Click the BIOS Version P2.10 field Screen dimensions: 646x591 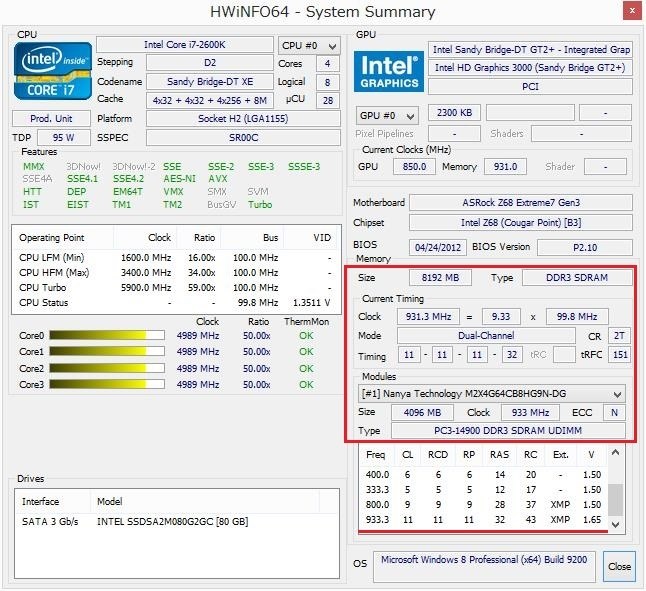point(585,248)
